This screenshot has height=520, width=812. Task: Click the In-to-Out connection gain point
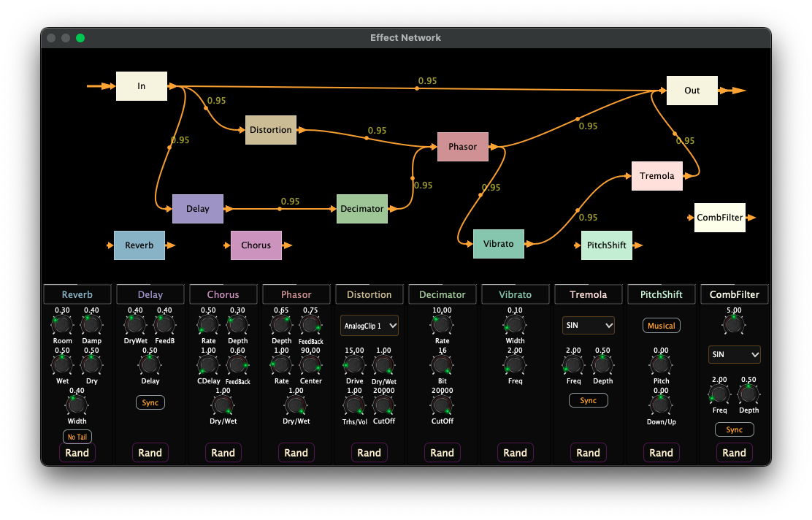click(417, 88)
